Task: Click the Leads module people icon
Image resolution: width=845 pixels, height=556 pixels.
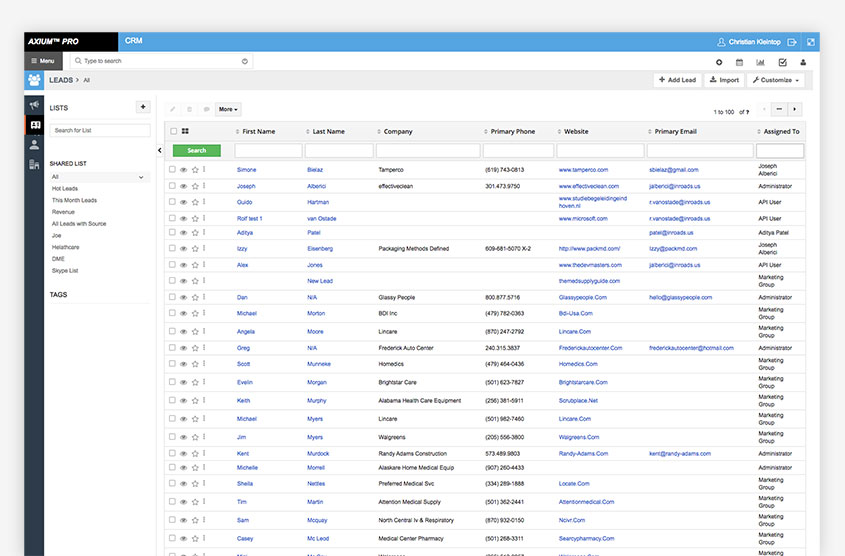Action: point(34,80)
